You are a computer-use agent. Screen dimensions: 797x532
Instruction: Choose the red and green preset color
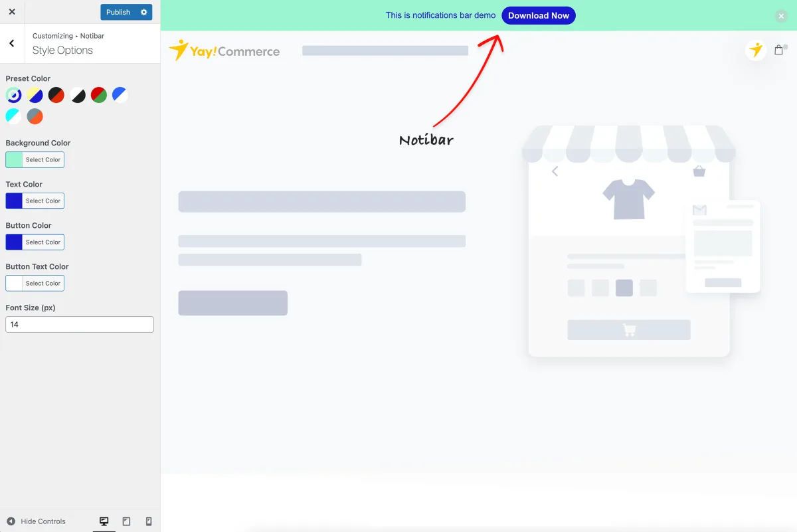(x=99, y=96)
